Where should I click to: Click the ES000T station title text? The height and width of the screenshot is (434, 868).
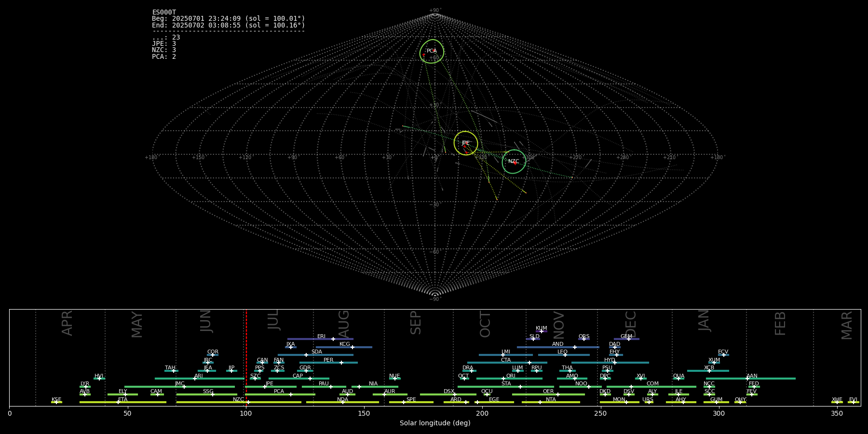[x=164, y=13]
